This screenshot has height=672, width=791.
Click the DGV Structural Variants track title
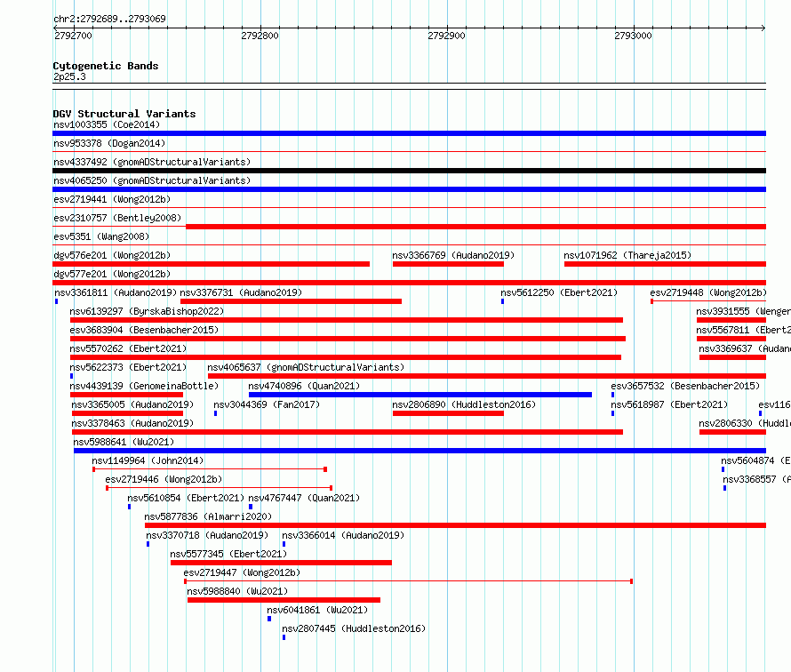(x=124, y=114)
